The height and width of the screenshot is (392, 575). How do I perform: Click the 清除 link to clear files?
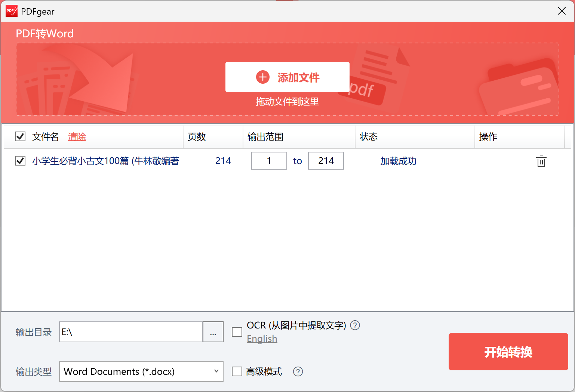(x=77, y=137)
